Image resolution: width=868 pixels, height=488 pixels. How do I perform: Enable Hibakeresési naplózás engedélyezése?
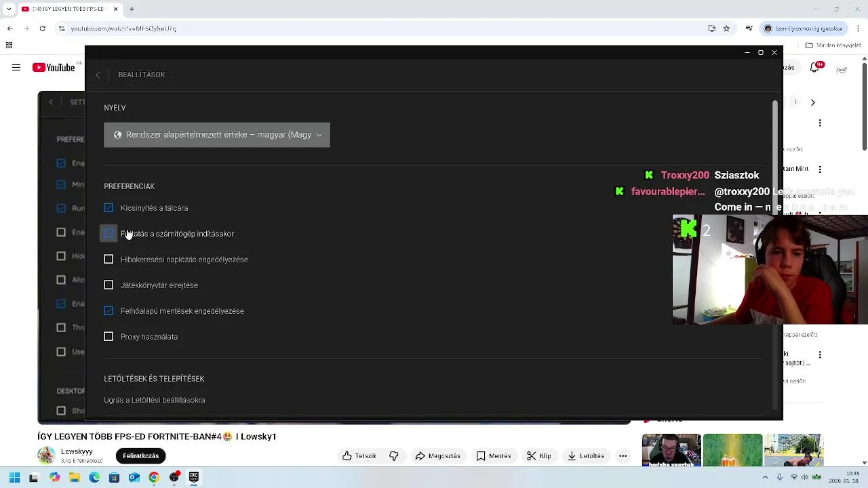[x=108, y=260]
